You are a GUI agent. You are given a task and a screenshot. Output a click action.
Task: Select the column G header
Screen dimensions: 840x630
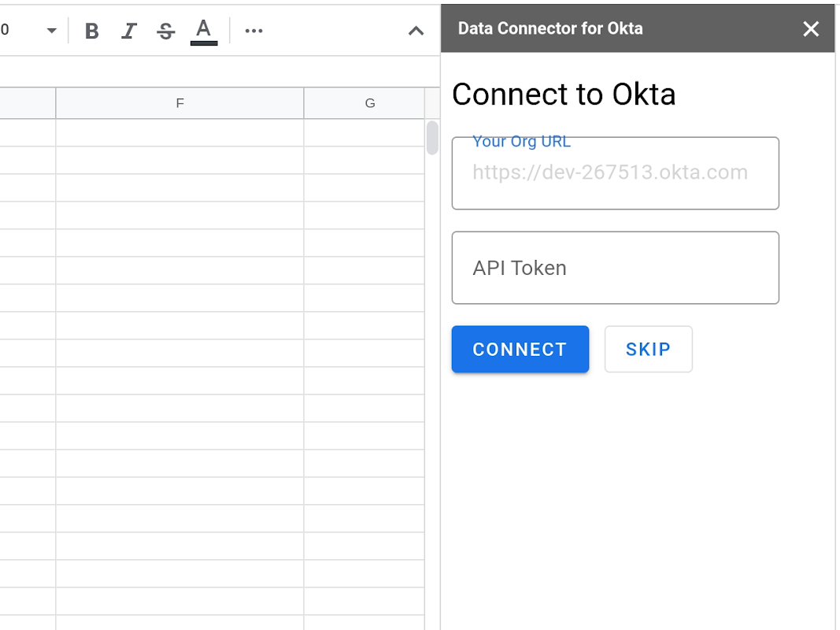(x=370, y=103)
